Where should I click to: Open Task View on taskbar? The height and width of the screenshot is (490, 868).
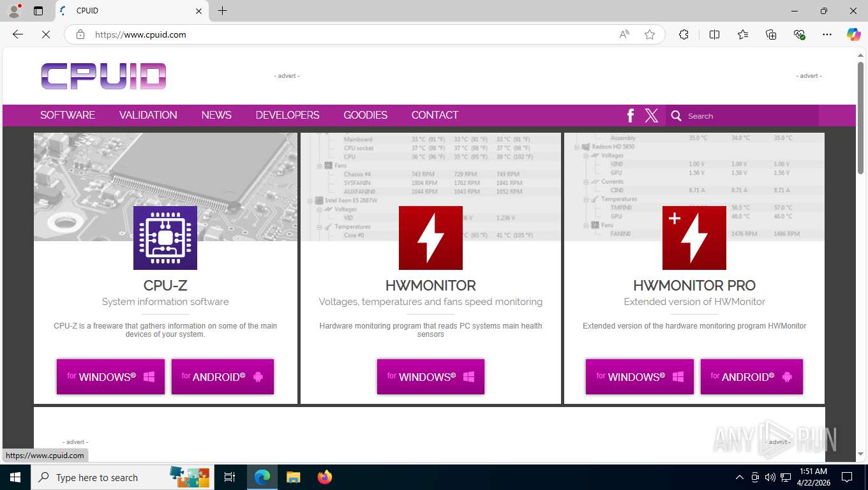click(230, 477)
